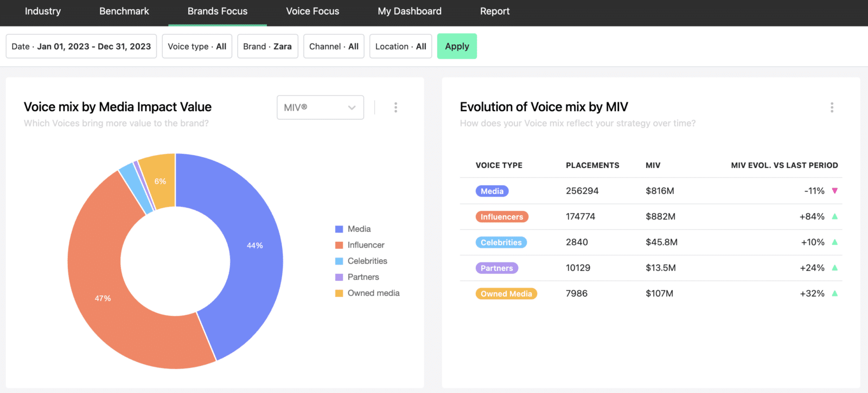The width and height of the screenshot is (868, 393).
Task: Toggle the Influencer legend entry
Action: pyautogui.click(x=365, y=245)
